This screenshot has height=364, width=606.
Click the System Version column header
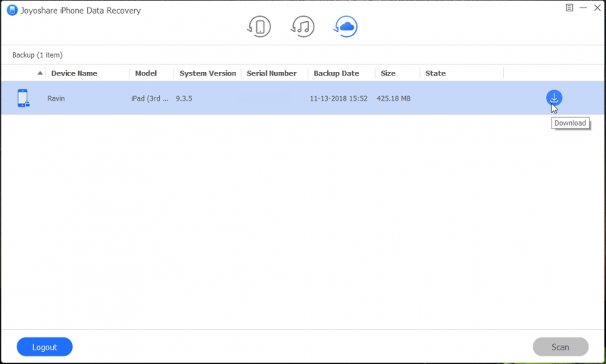208,73
